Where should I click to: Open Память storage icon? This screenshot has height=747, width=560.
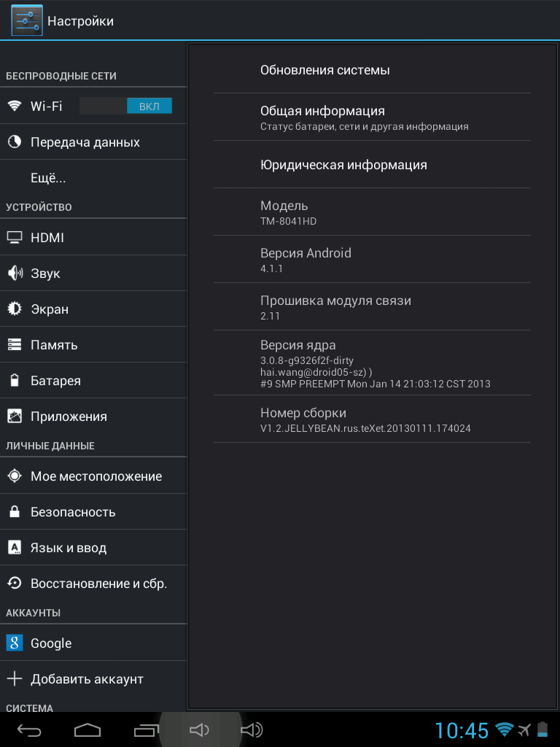tap(15, 344)
